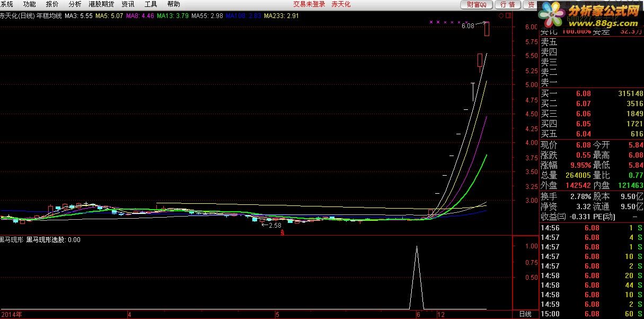Click the 1.00 label on the sub-chart axis
This screenshot has height=319, width=644.
pos(531,247)
